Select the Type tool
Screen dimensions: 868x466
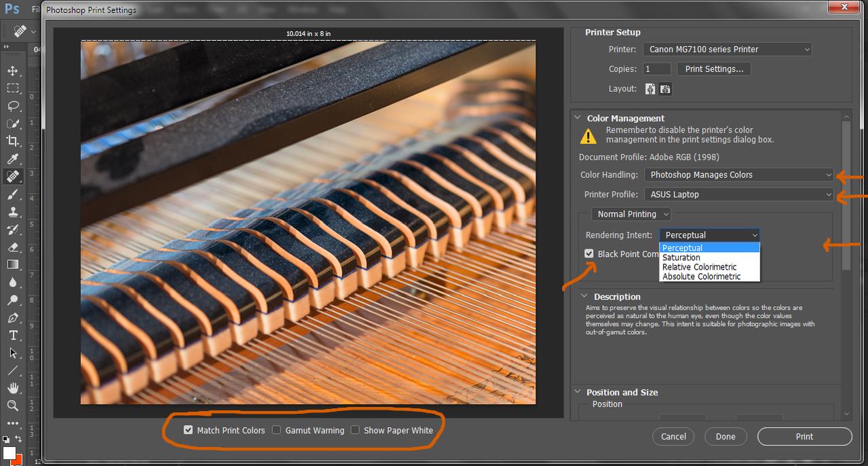coord(13,336)
